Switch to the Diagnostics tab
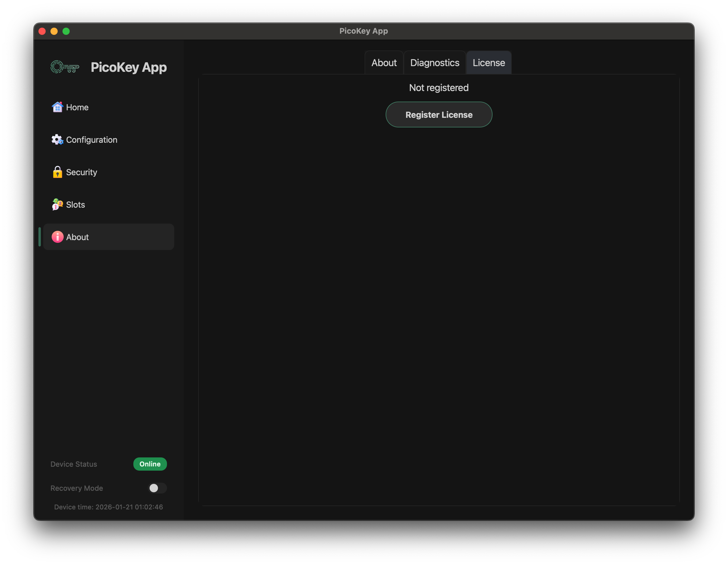 coord(434,63)
